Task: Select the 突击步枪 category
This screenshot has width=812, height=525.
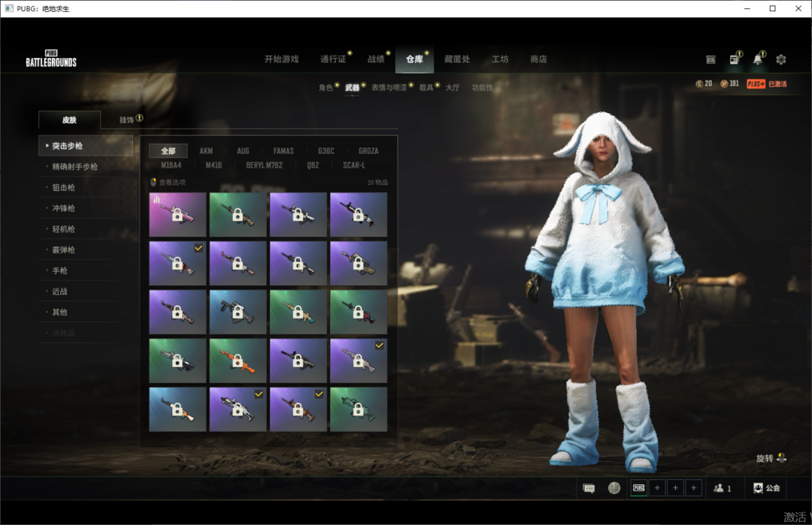Action: (x=86, y=146)
